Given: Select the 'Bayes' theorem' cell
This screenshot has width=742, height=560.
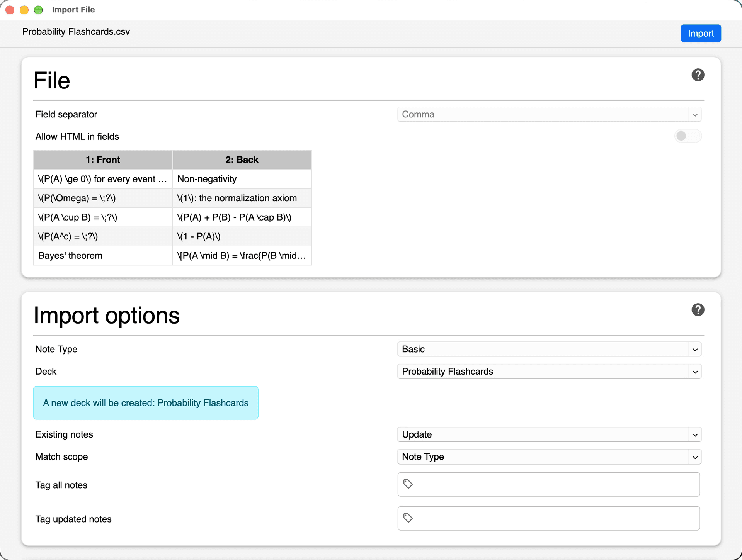Looking at the screenshot, I should point(103,256).
